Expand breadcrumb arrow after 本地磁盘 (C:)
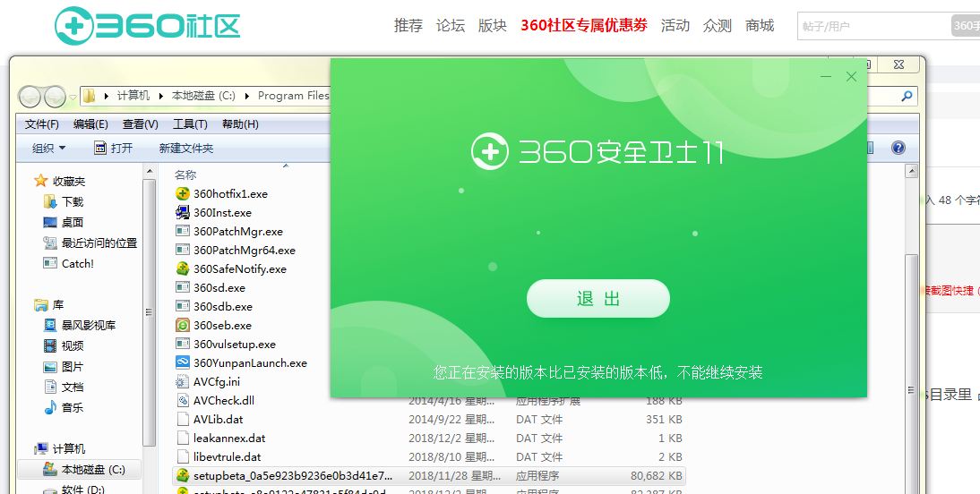 click(x=247, y=96)
